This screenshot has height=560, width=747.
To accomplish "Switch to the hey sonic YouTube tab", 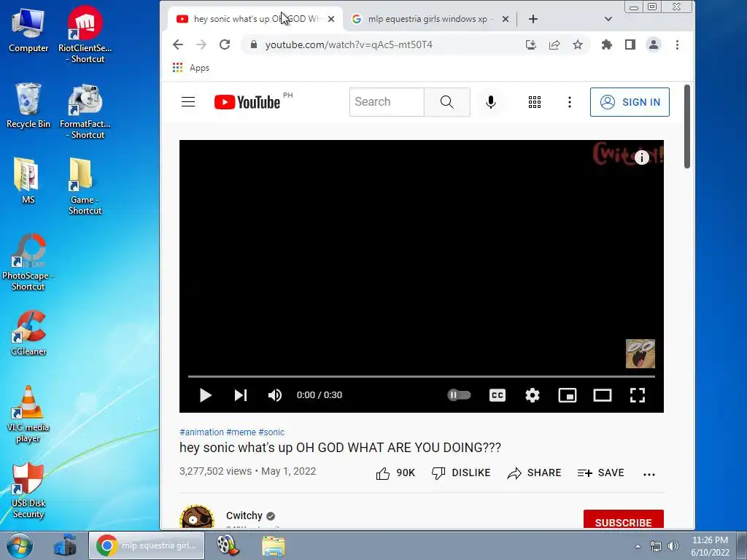I will coord(255,19).
